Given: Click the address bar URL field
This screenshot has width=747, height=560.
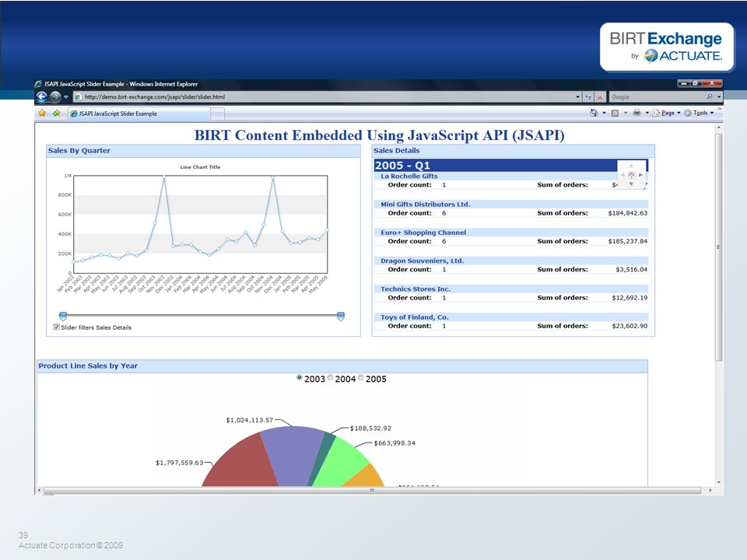Looking at the screenshot, I should [328, 96].
